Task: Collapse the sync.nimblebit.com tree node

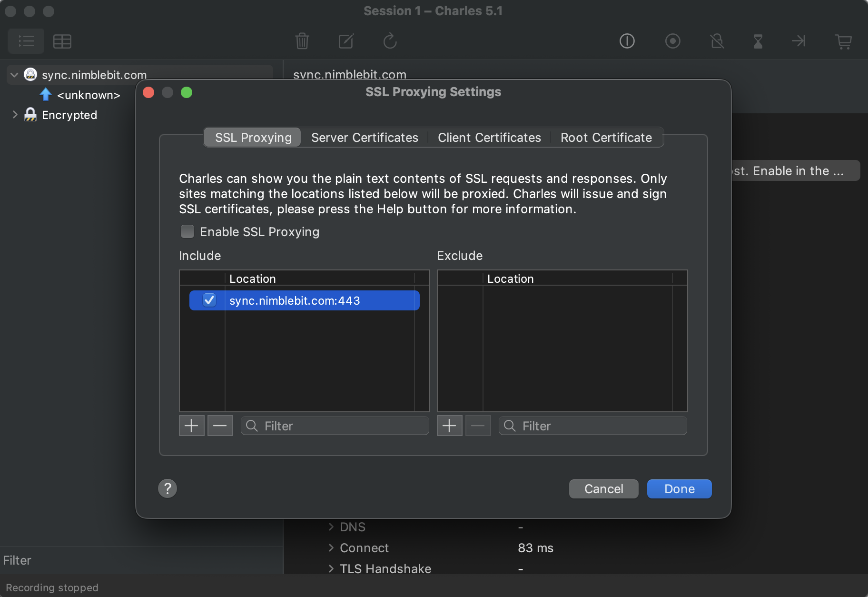Action: click(14, 75)
